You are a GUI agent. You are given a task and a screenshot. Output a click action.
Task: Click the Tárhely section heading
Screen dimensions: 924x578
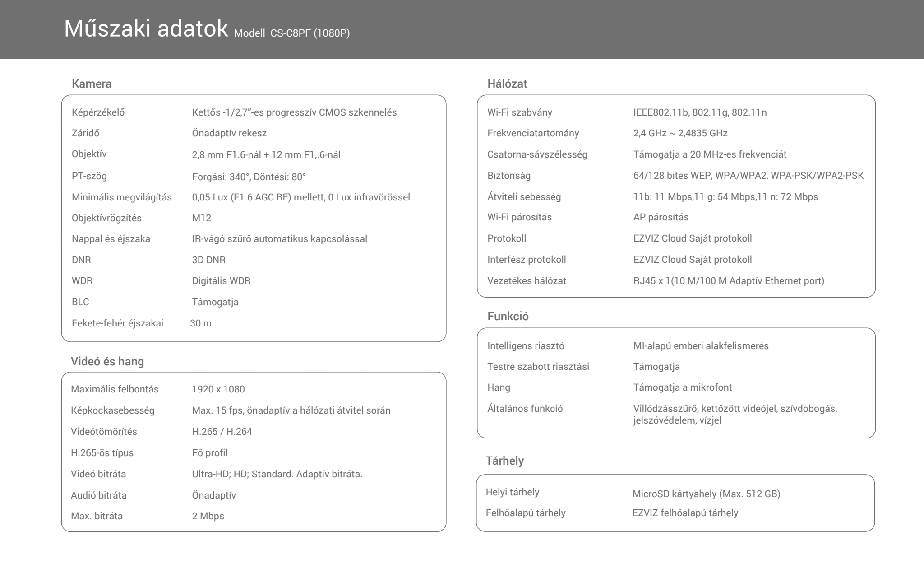[x=505, y=461]
